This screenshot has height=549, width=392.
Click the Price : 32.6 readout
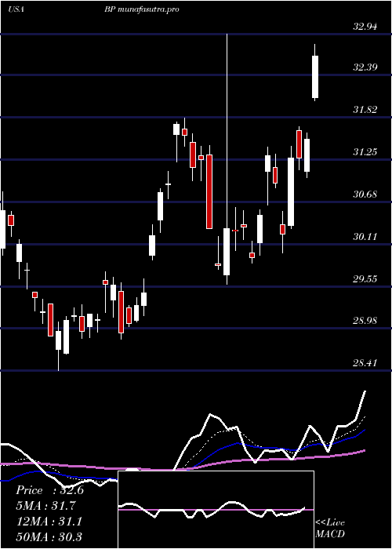[x=49, y=490]
